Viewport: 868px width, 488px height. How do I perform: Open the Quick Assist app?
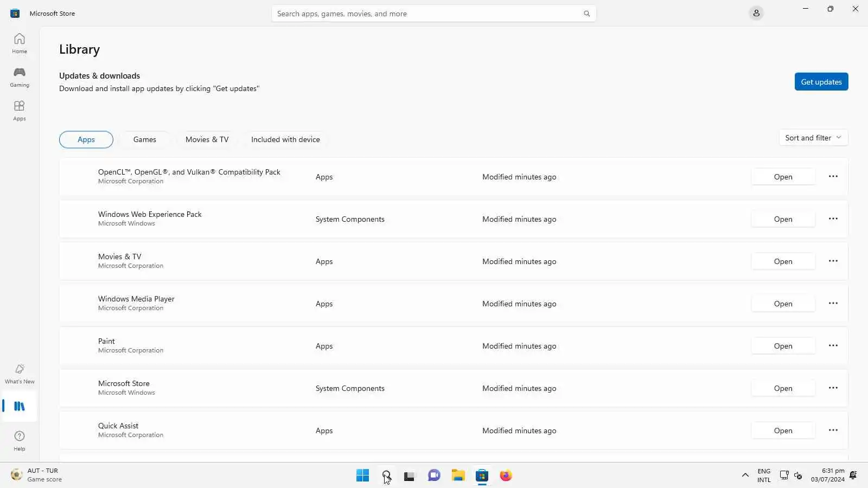783,431
